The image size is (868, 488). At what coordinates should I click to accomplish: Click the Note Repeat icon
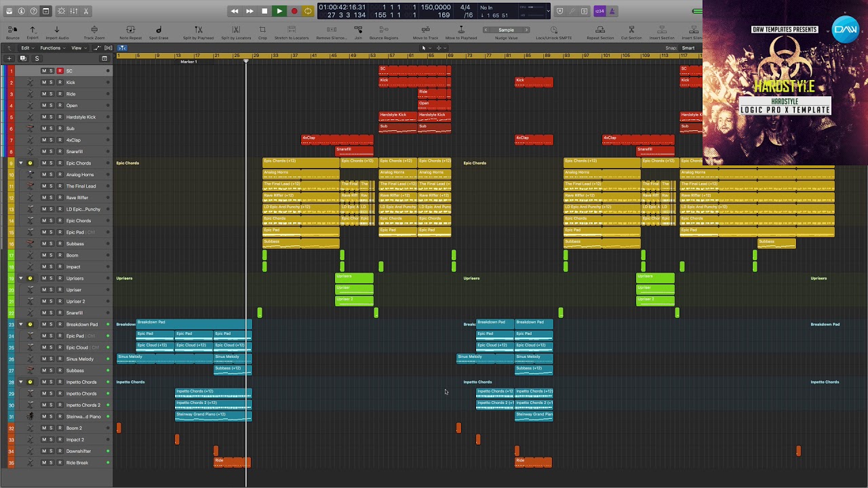(131, 30)
